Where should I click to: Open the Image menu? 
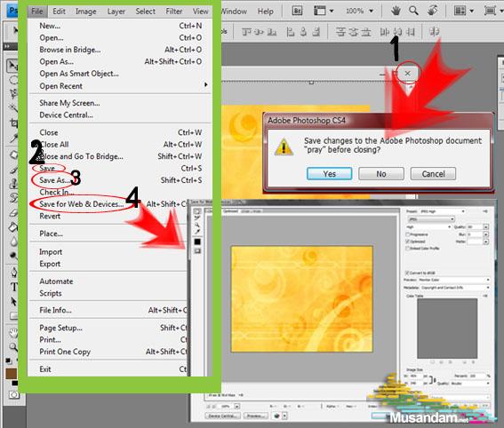86,12
